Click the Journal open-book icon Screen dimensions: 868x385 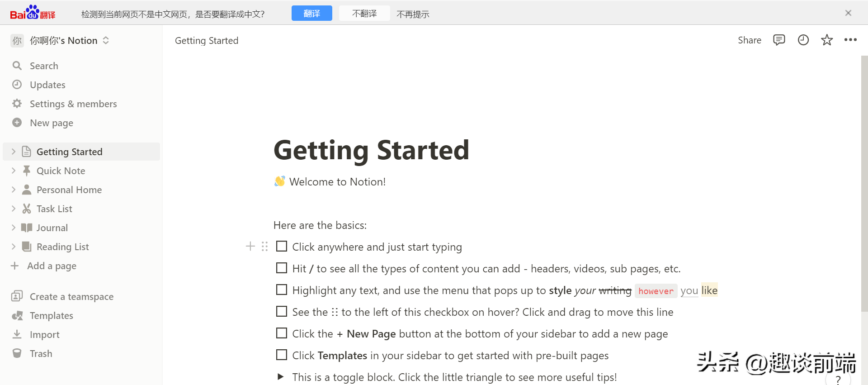click(27, 228)
